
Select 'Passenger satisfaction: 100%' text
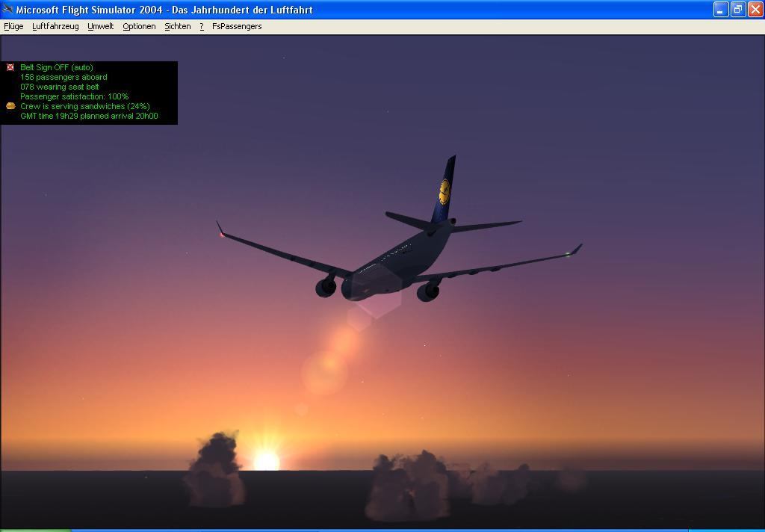click(x=74, y=96)
